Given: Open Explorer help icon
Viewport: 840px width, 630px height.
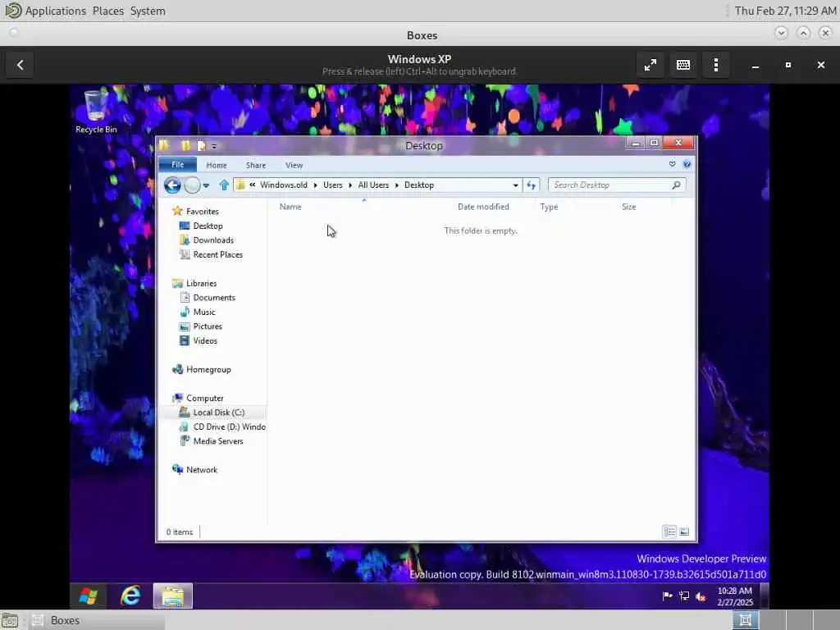Looking at the screenshot, I should (x=687, y=164).
